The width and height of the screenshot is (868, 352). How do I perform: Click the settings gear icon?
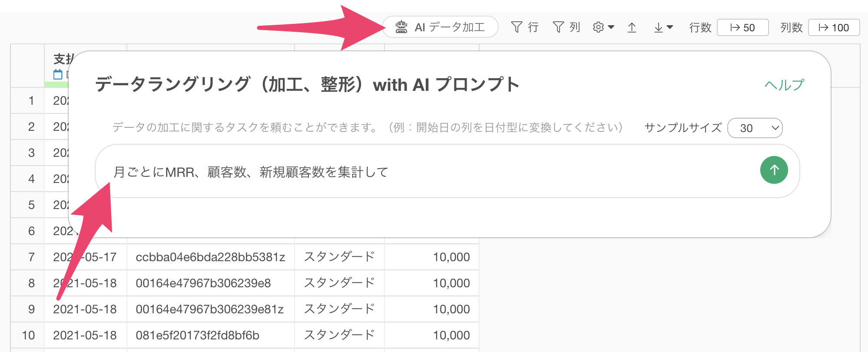(598, 27)
